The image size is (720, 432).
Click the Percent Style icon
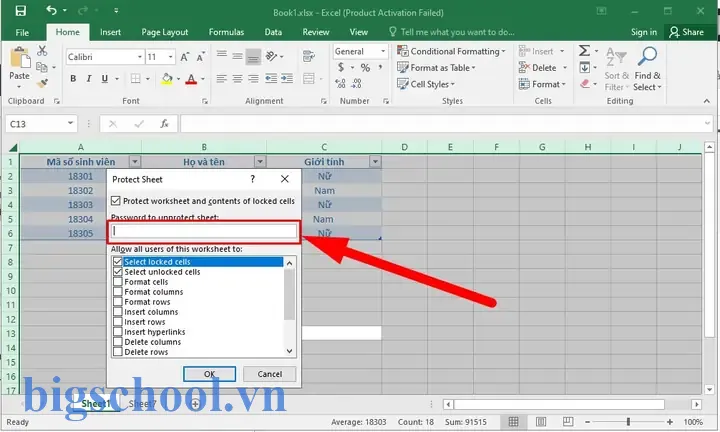click(x=365, y=68)
